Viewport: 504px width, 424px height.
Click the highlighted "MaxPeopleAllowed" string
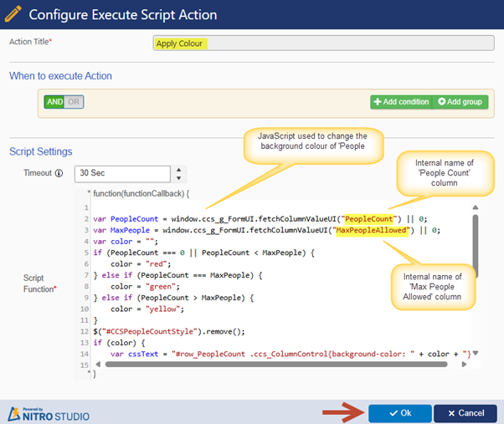[373, 230]
